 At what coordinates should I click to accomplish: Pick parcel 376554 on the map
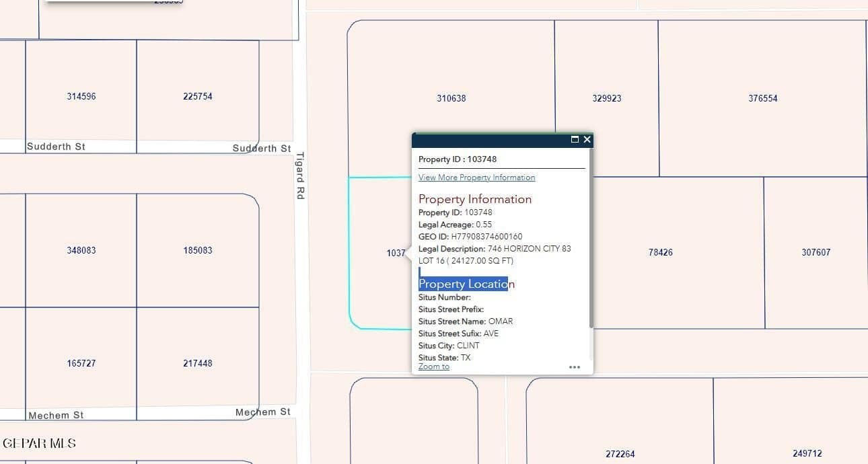coord(762,98)
